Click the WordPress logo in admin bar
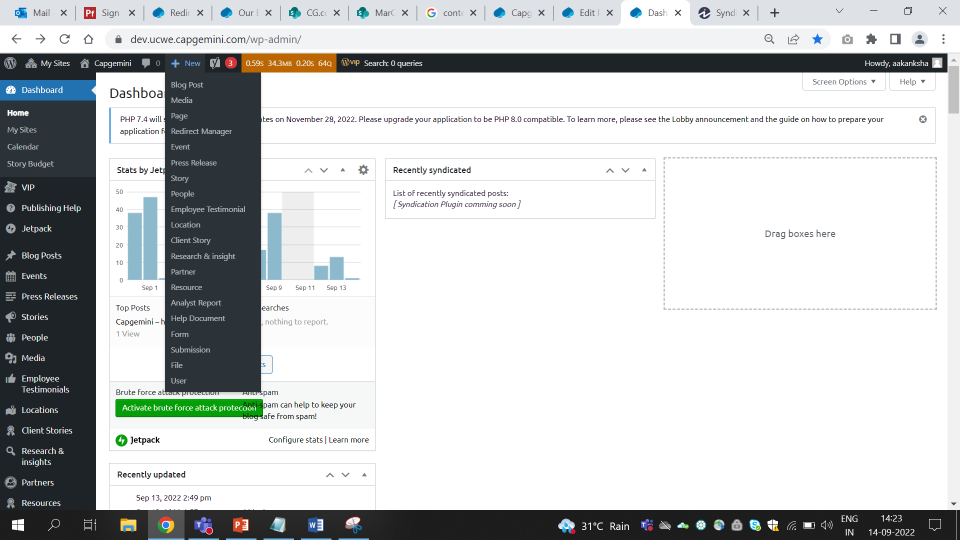 pos(10,63)
